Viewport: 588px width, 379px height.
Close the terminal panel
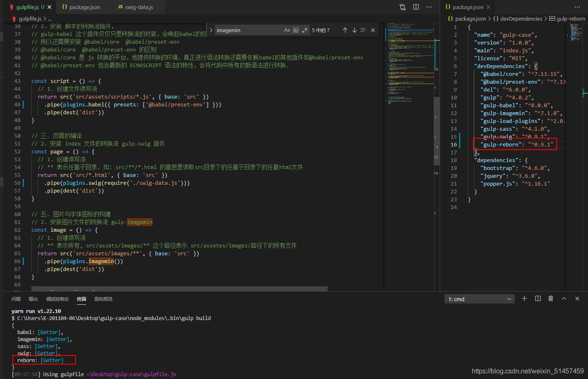(x=577, y=299)
